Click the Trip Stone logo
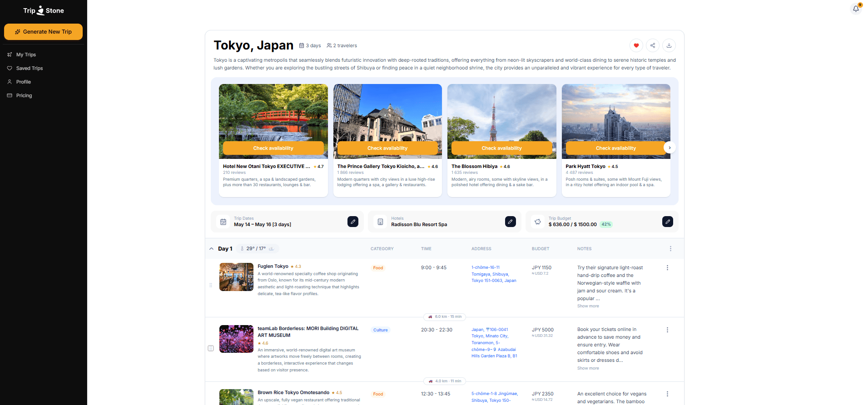Screen dimensions: 868x405 point(44,10)
